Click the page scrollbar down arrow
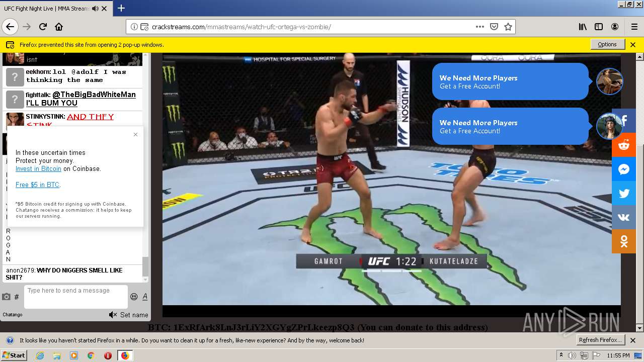Screen dimensions: 644x362 pos(639,328)
